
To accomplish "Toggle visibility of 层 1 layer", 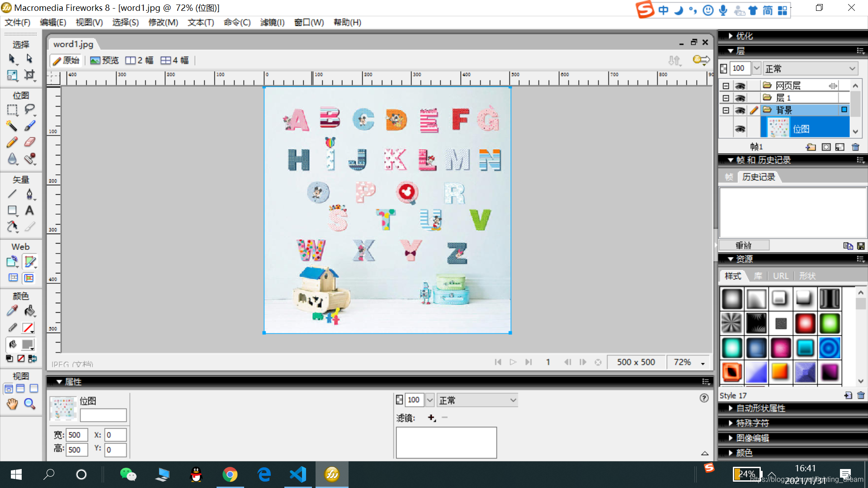I will (x=740, y=98).
